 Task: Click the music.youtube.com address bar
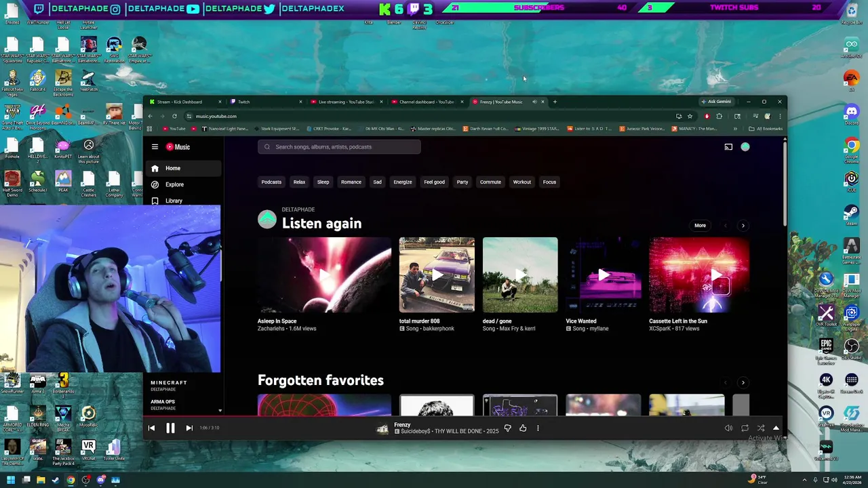coord(434,116)
